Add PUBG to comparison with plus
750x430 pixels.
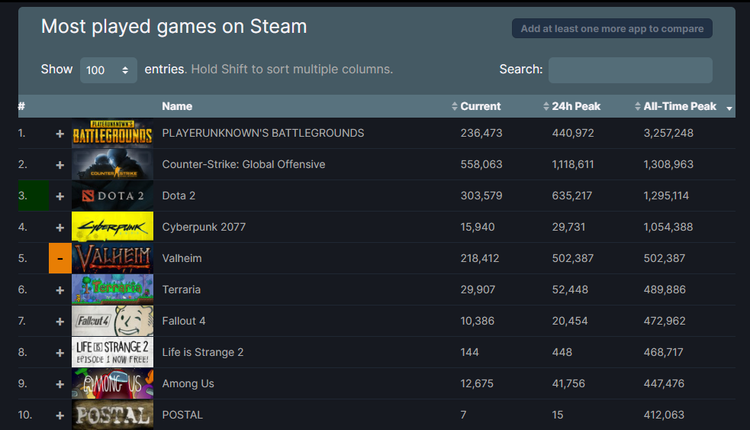click(60, 133)
